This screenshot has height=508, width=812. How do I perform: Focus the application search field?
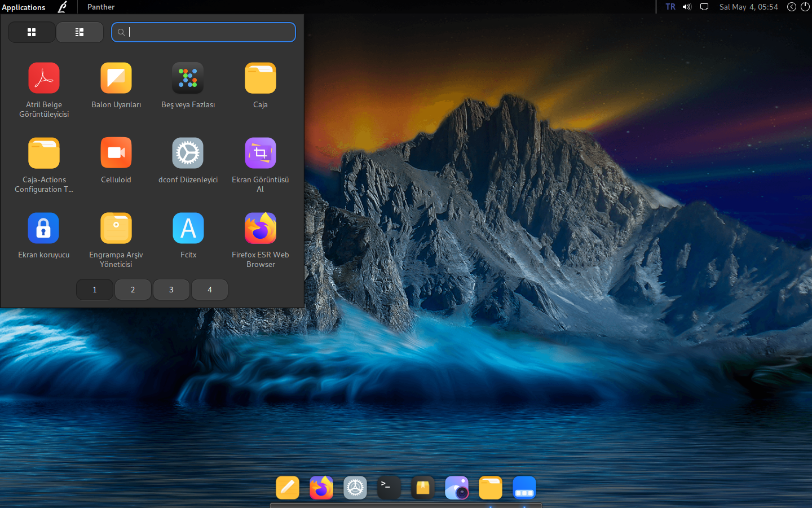pos(204,32)
